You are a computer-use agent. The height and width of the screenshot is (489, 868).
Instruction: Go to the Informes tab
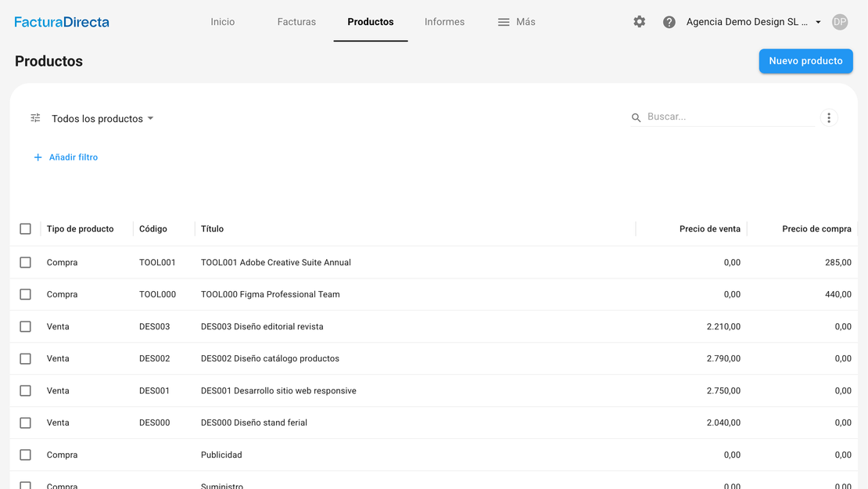tap(444, 22)
